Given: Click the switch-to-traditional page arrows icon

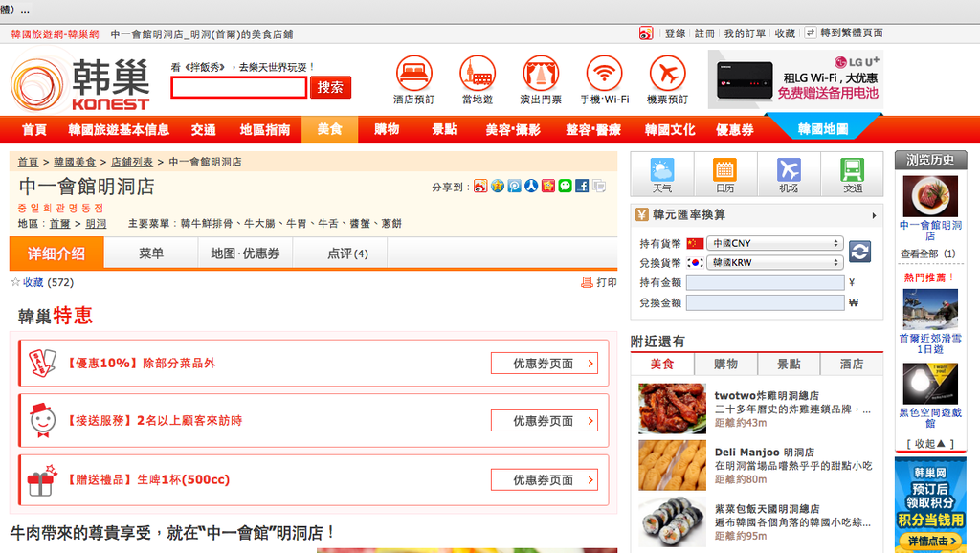Looking at the screenshot, I should (x=811, y=33).
